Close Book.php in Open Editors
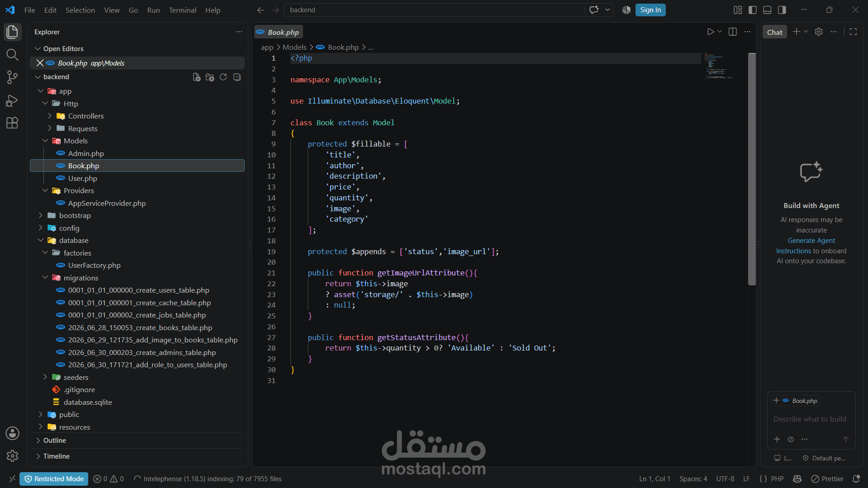Image resolution: width=868 pixels, height=488 pixels. click(40, 63)
